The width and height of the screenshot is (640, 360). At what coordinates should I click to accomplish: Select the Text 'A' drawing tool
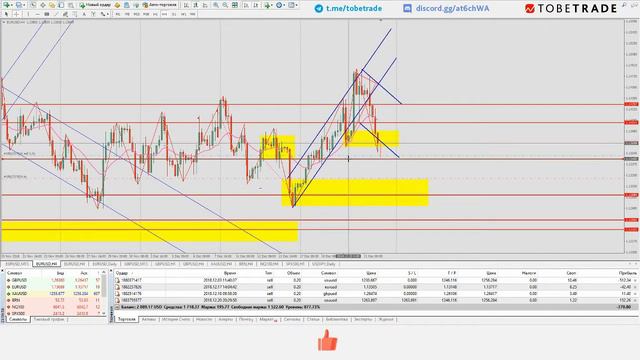(84, 14)
